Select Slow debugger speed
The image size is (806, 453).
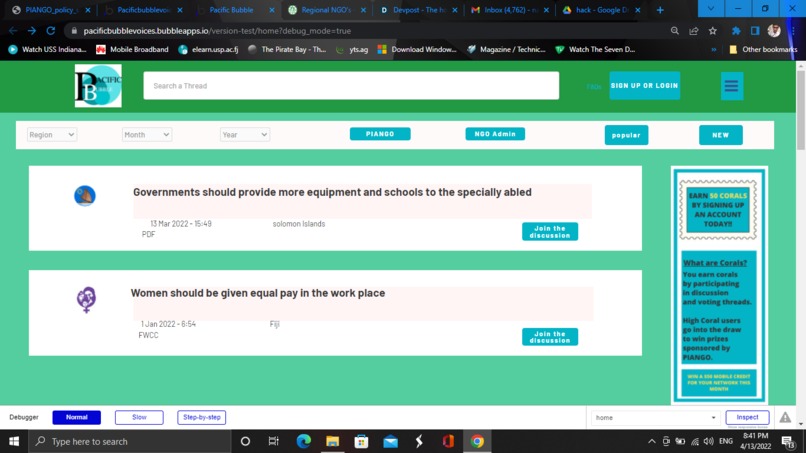click(139, 417)
